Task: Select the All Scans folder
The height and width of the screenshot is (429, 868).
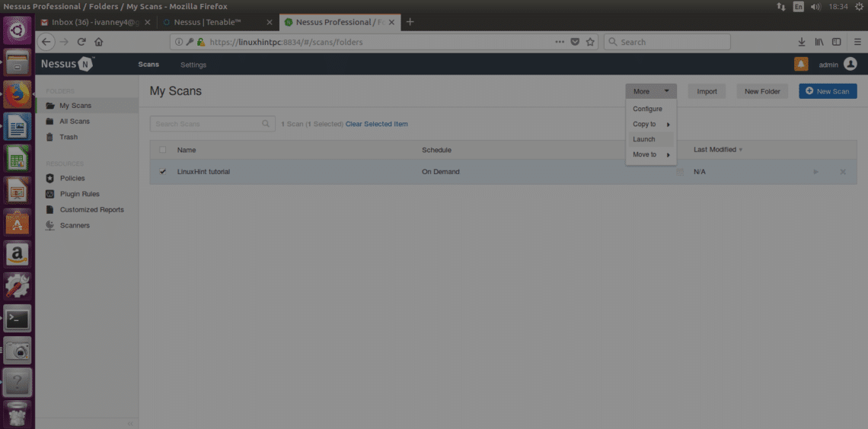Action: pyautogui.click(x=74, y=121)
